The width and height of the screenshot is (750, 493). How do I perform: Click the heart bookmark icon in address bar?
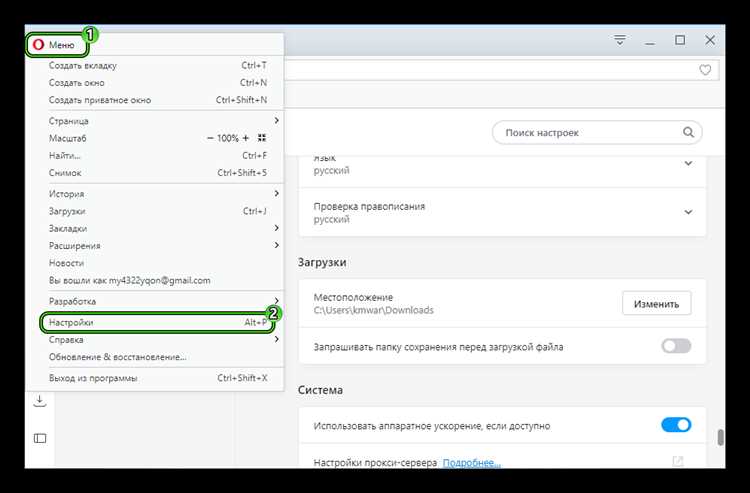(705, 70)
